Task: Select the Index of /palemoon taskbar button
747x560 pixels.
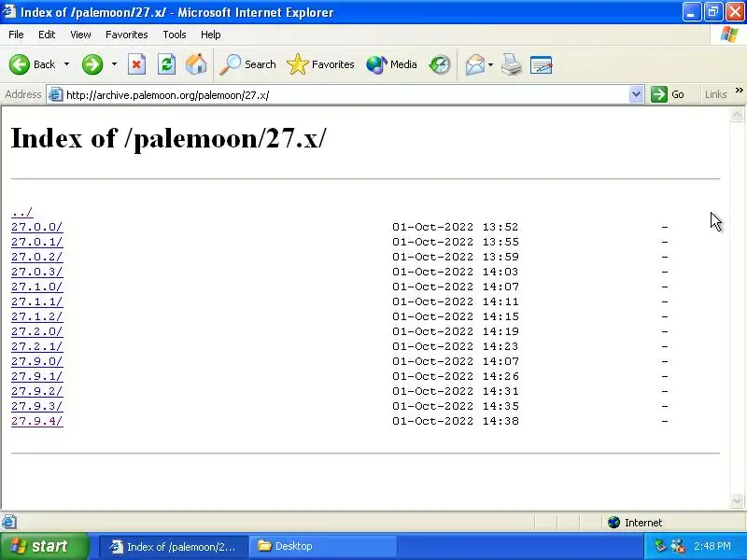Action: [x=174, y=546]
